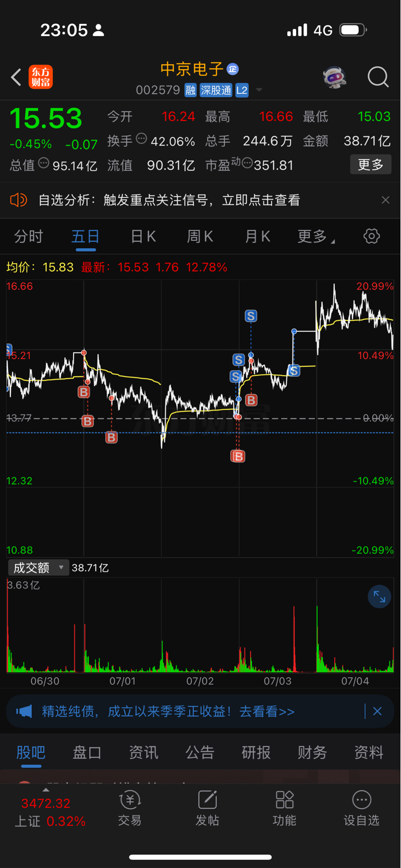This screenshot has height=868, width=401.
Task: Dismiss the 自选分析 notice bar
Action: (385, 200)
